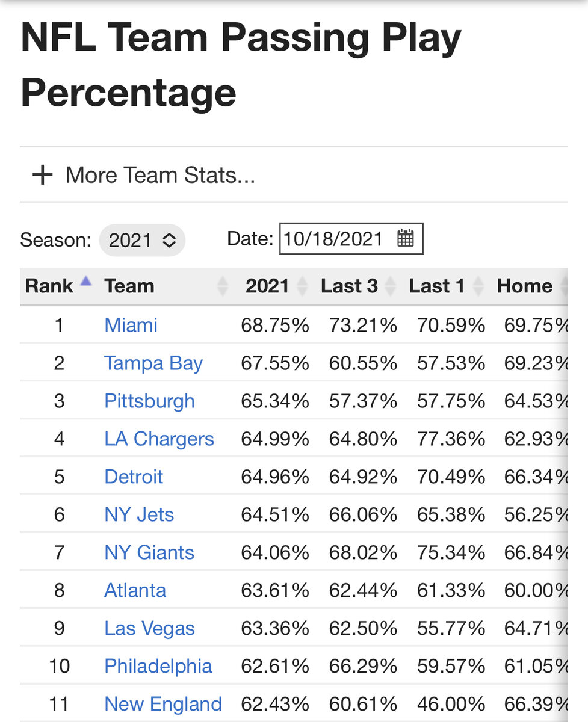Open the New England team link
This screenshot has height=722, width=588.
[163, 704]
